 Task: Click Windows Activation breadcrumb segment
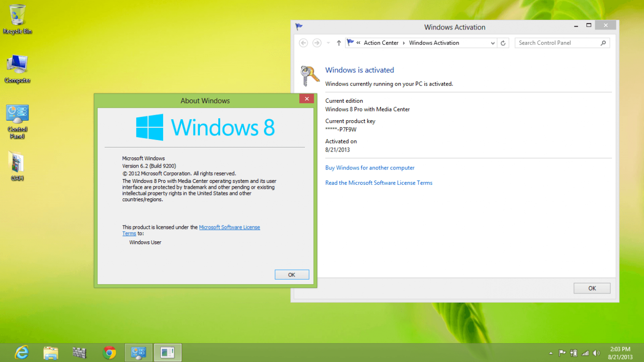434,43
